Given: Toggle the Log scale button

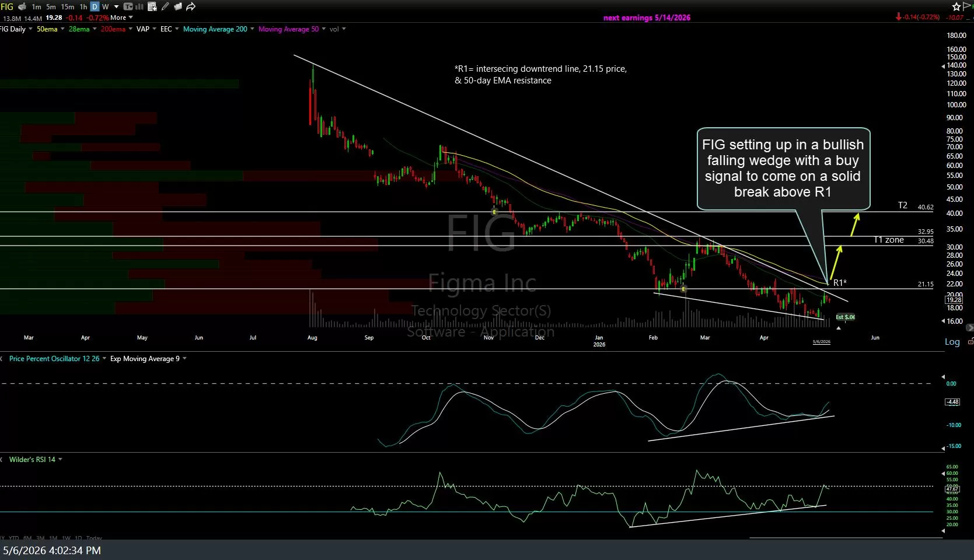Looking at the screenshot, I should (x=952, y=342).
